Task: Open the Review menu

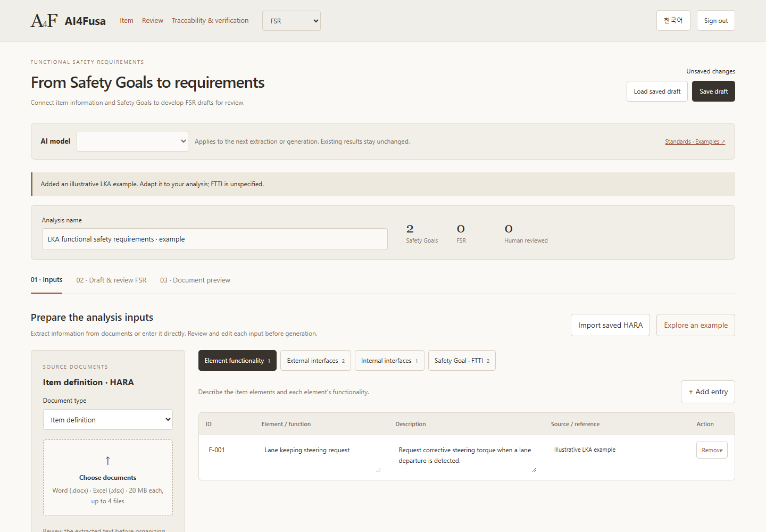Action: coord(153,21)
